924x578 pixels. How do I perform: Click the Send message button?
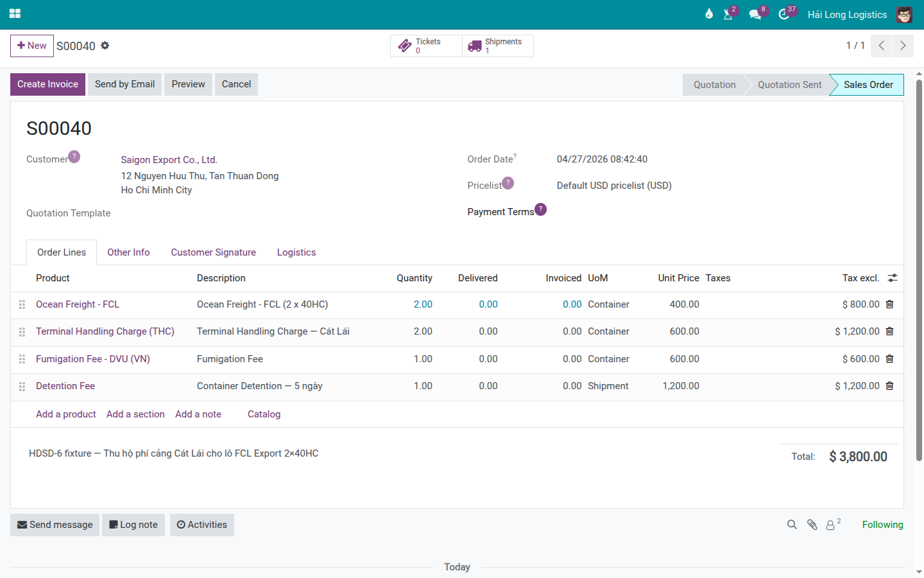pos(55,525)
